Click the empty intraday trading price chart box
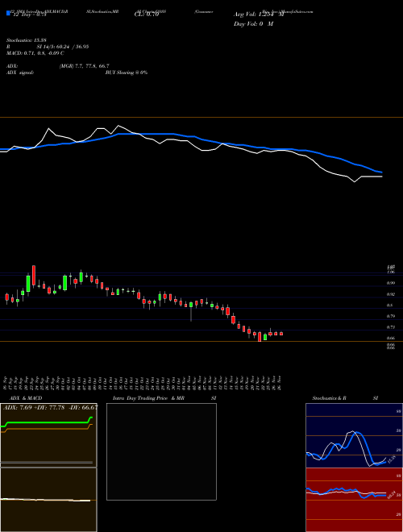Screen dimensions: 403x532 point(161,451)
